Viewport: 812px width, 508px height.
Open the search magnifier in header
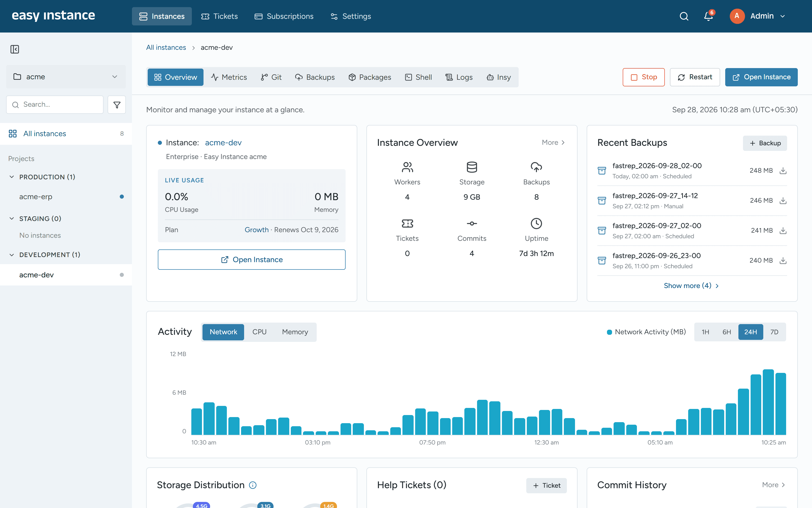[x=684, y=16]
